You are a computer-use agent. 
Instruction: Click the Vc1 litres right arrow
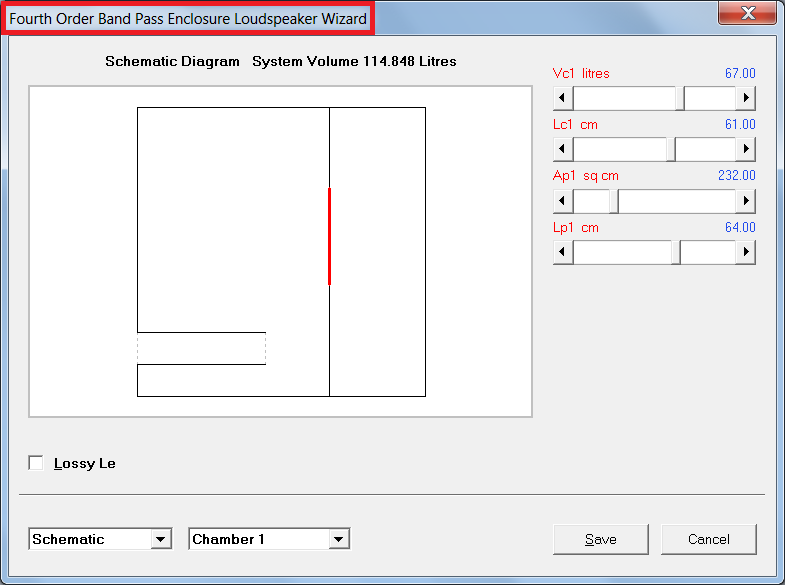click(745, 98)
